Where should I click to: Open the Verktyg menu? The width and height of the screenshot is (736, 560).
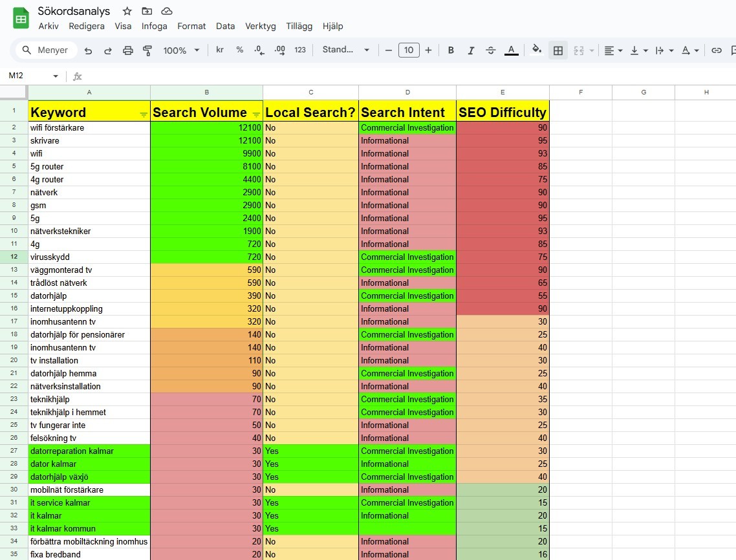261,27
